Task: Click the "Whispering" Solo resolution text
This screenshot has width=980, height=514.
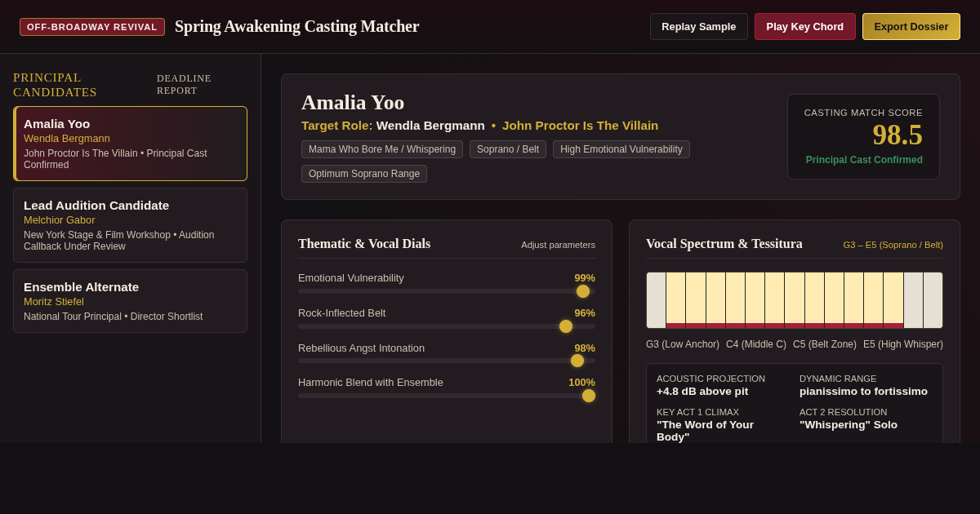Action: [849, 425]
